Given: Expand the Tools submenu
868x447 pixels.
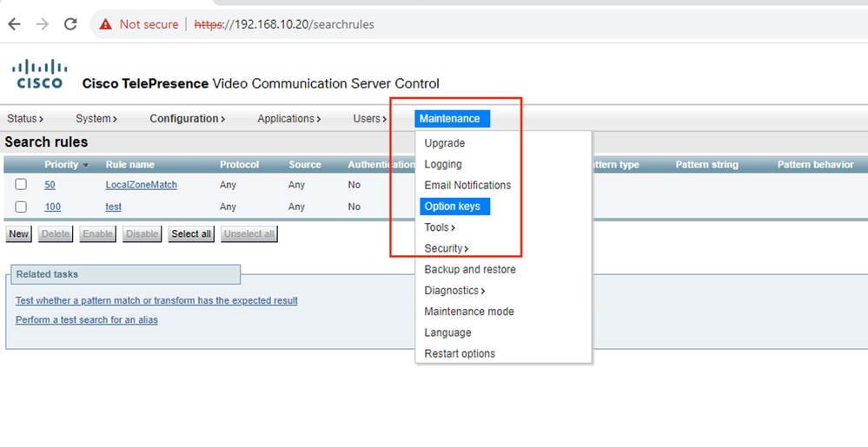Looking at the screenshot, I should tap(440, 227).
